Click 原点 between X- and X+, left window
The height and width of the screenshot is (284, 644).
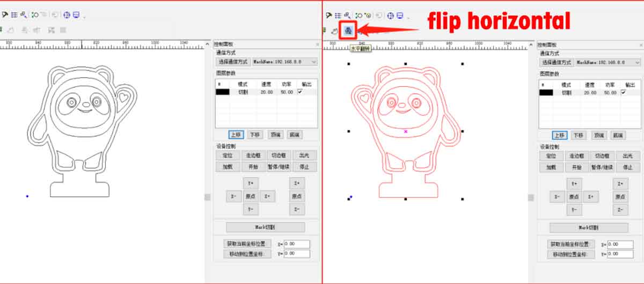(x=251, y=197)
